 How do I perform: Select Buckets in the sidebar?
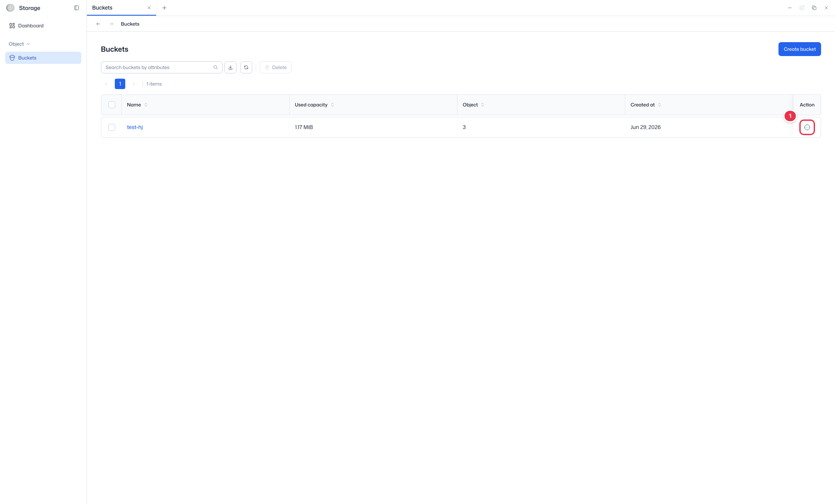pyautogui.click(x=43, y=58)
